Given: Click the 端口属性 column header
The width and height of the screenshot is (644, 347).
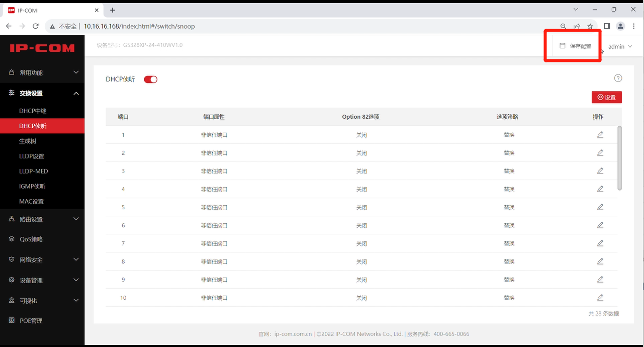Looking at the screenshot, I should pos(214,117).
